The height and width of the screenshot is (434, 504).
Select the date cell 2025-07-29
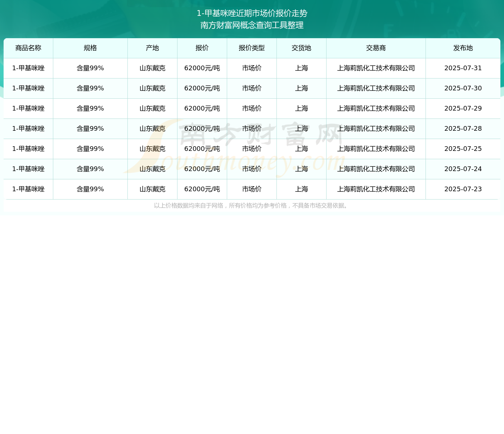pyautogui.click(x=463, y=108)
